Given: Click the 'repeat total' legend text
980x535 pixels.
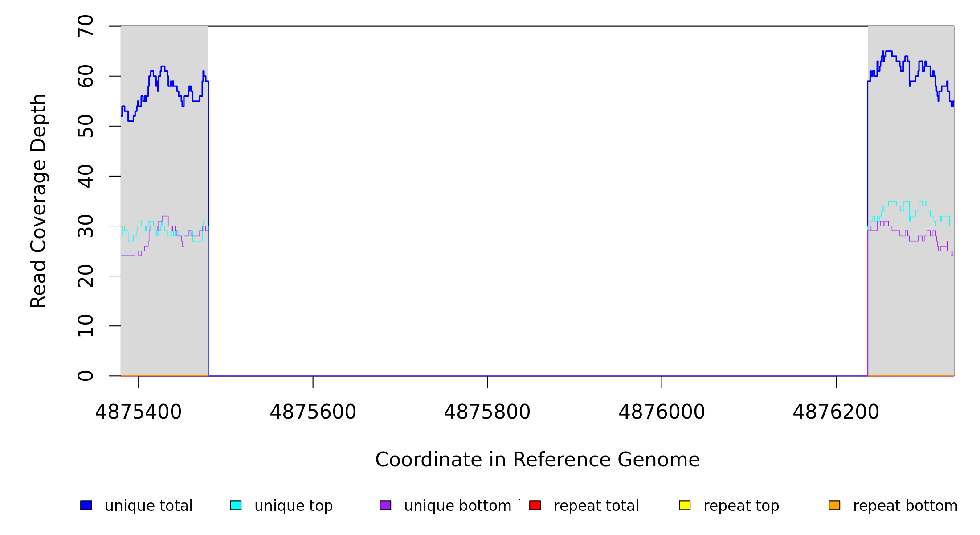Looking at the screenshot, I should coord(596,506).
